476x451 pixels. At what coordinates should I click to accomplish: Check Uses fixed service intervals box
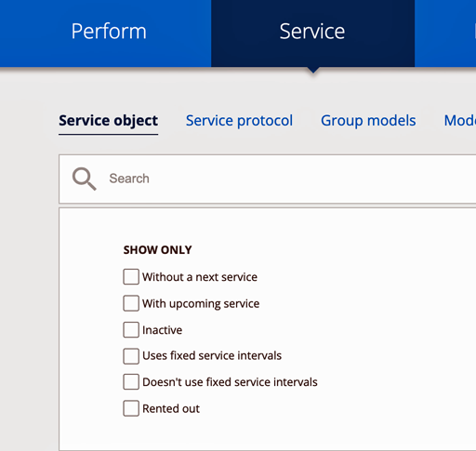[131, 356]
